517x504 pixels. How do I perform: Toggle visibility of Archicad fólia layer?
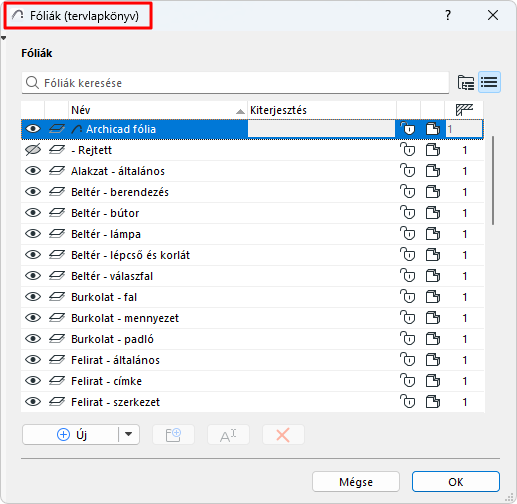click(x=33, y=129)
